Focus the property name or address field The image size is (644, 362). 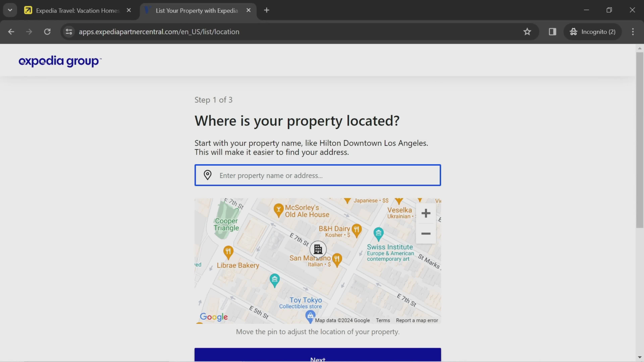coord(317,175)
